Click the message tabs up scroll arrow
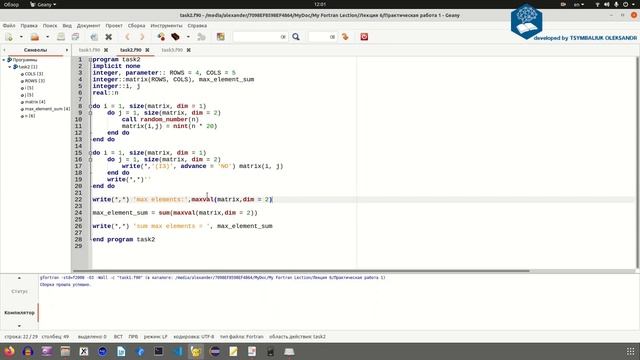The width and height of the screenshot is (640, 360). 19,278
